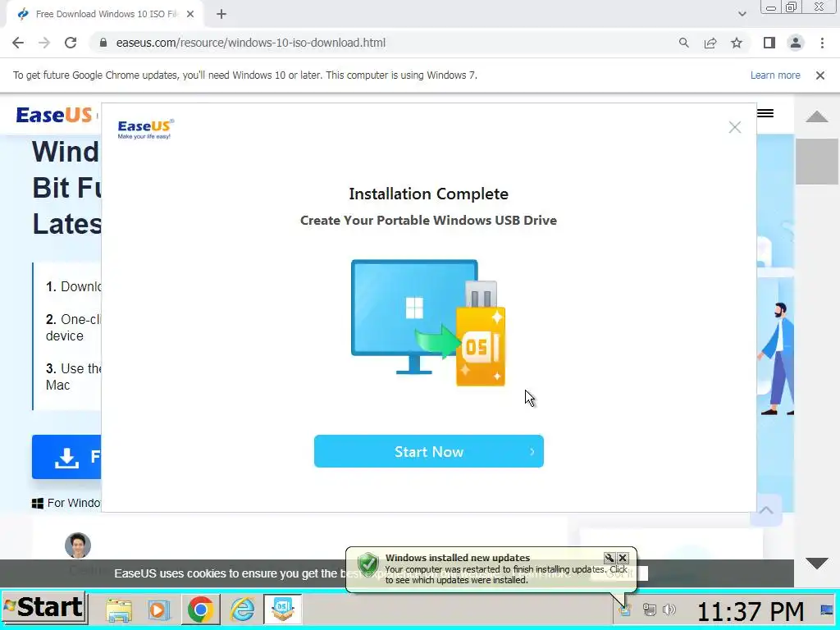The image size is (840, 630).
Task: Expand the Chrome tab search dropdown
Action: [742, 14]
